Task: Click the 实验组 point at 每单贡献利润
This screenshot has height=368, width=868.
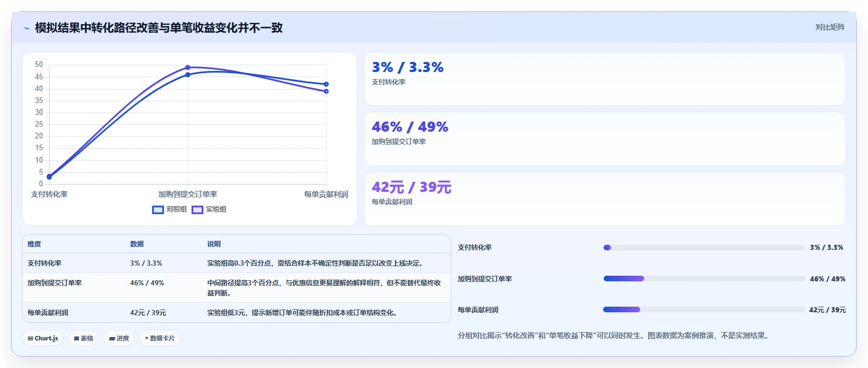Action: coord(326,91)
